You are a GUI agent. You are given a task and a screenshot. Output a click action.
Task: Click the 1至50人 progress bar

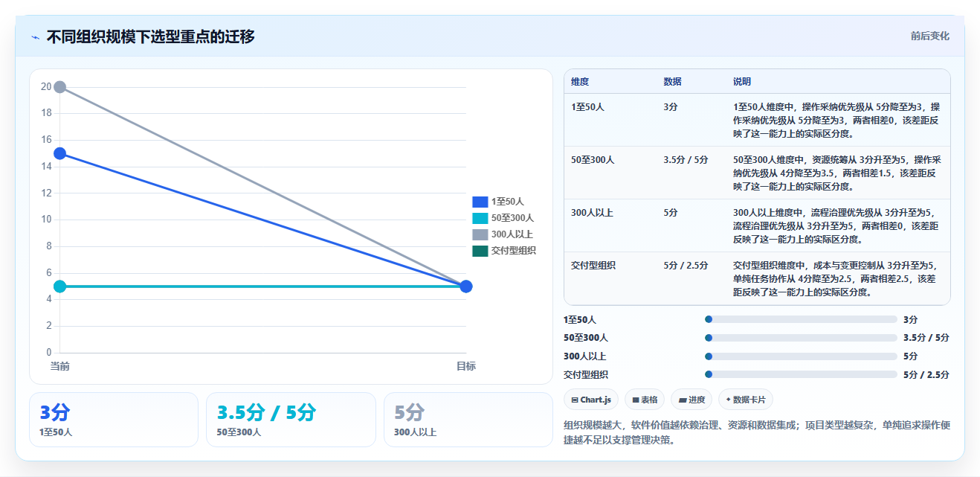point(801,319)
